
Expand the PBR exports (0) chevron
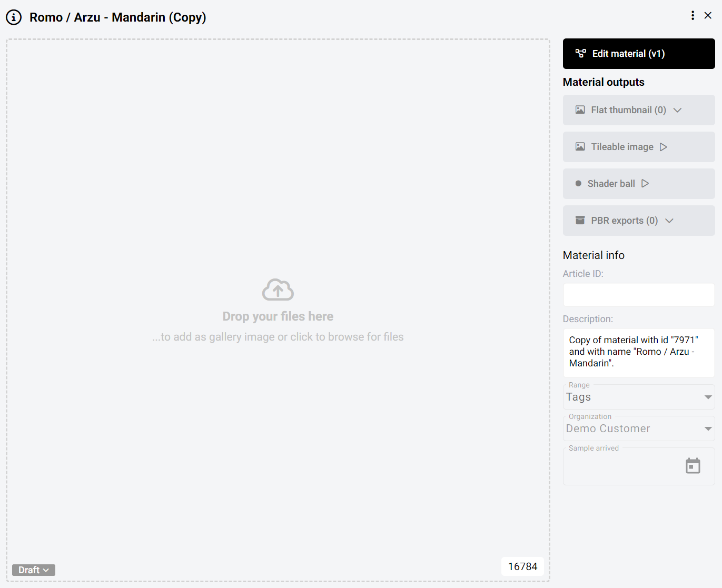coord(669,221)
